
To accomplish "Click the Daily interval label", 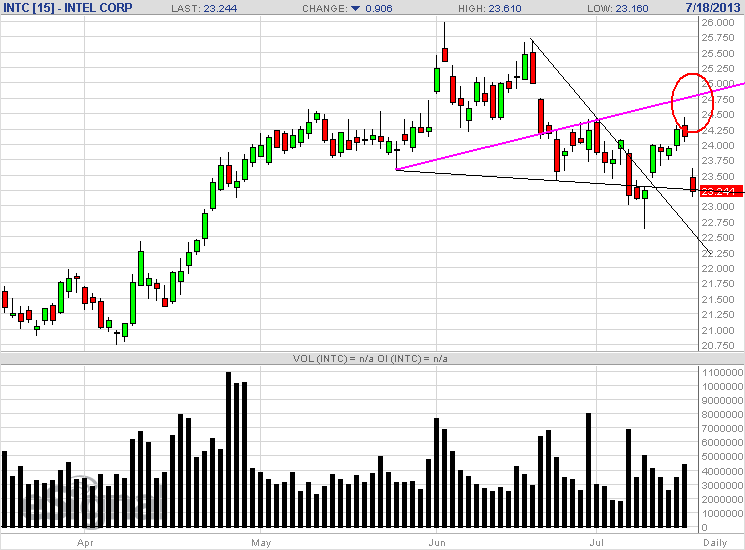I will click(x=715, y=542).
